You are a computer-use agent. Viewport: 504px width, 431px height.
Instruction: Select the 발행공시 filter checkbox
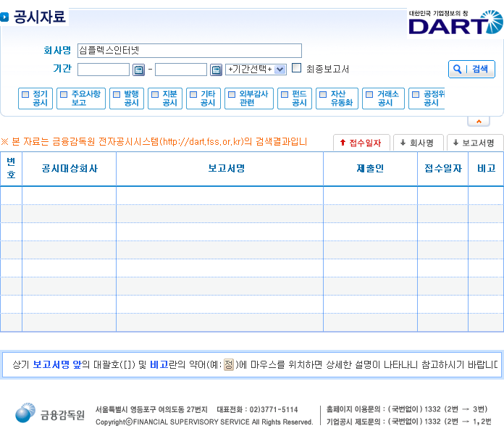(x=117, y=94)
